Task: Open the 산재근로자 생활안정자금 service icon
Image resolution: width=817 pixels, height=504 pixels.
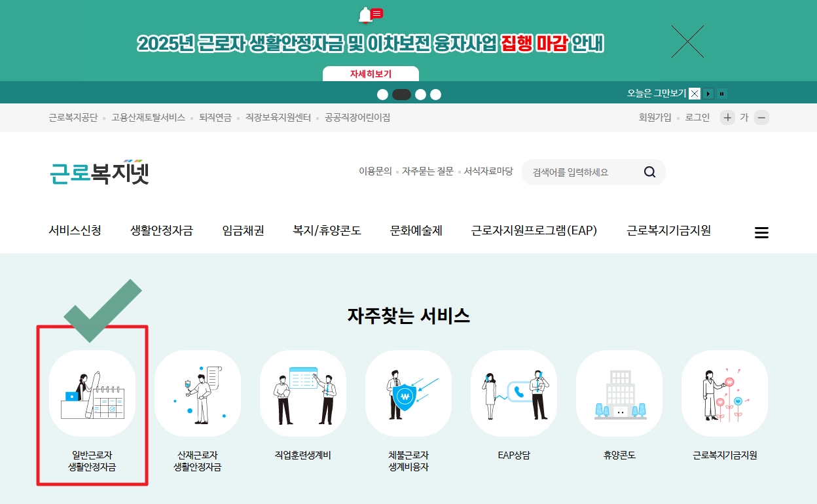Action: [198, 393]
